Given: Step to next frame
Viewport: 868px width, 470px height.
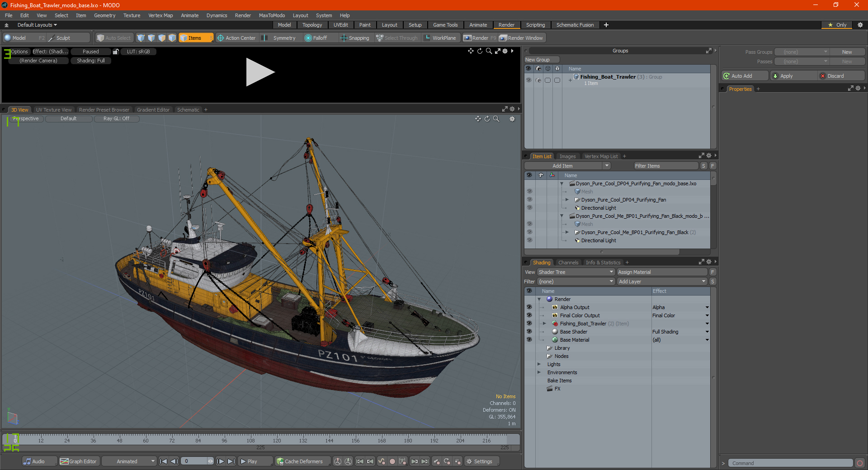Looking at the screenshot, I should [x=221, y=461].
